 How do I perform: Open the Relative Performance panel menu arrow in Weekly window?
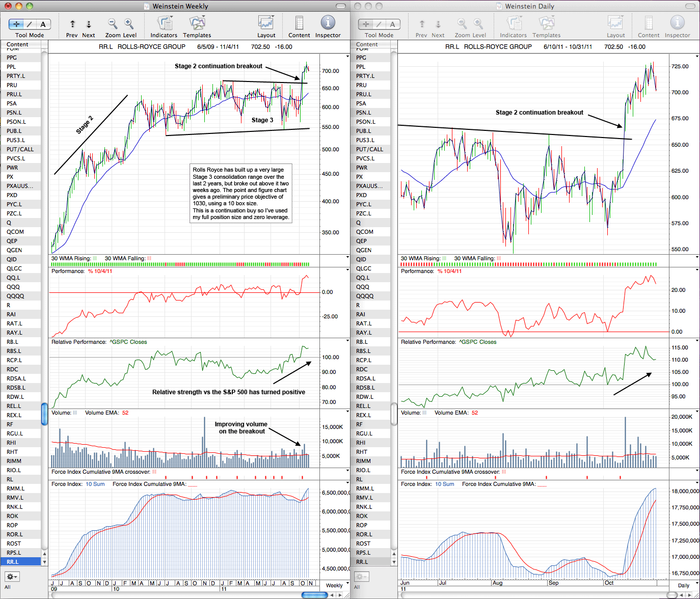(x=347, y=341)
